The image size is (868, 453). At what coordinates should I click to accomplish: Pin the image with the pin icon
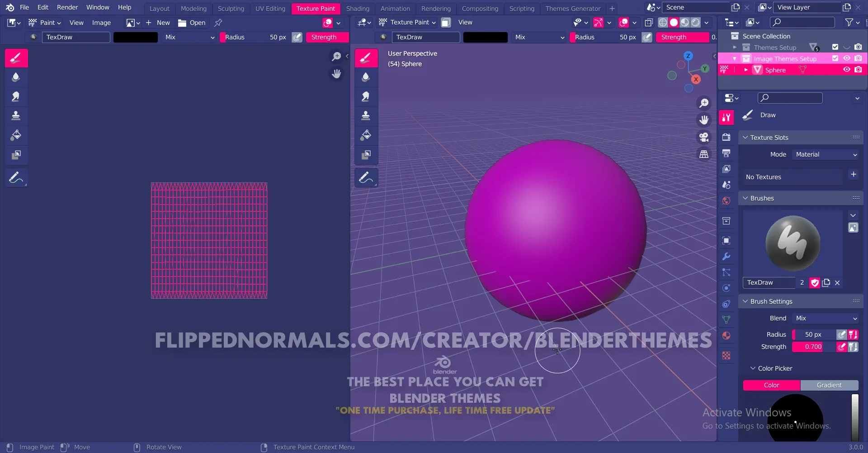point(218,23)
